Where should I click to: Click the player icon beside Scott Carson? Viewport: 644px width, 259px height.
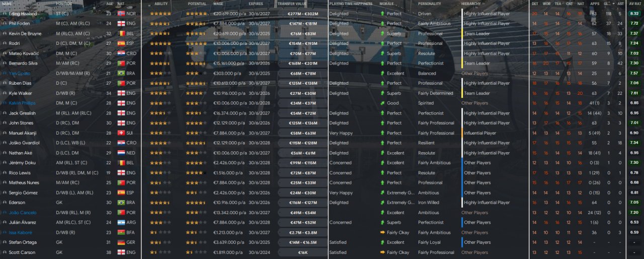tap(5, 252)
